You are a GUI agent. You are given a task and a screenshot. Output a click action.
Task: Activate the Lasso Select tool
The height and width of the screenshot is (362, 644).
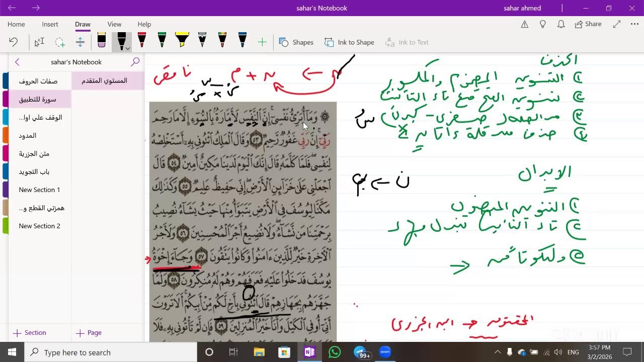tap(60, 42)
